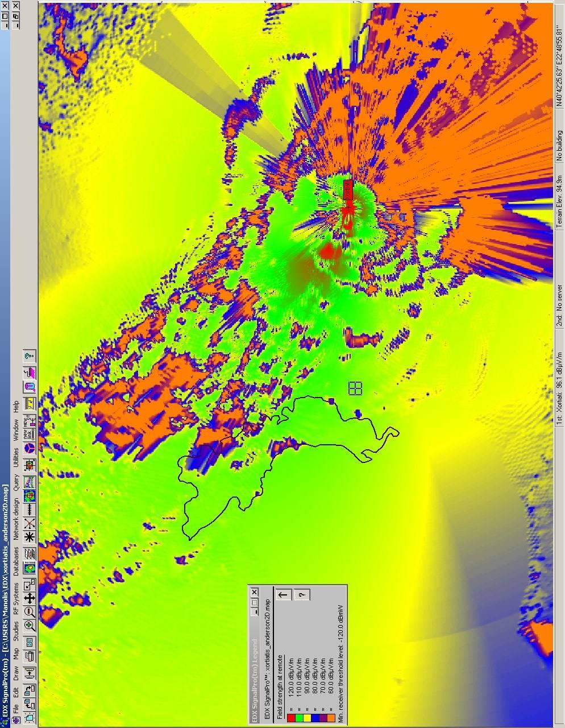The height and width of the screenshot is (728, 565).
Task: Click the magenta cylinder toolbar icon
Action: tap(28, 387)
